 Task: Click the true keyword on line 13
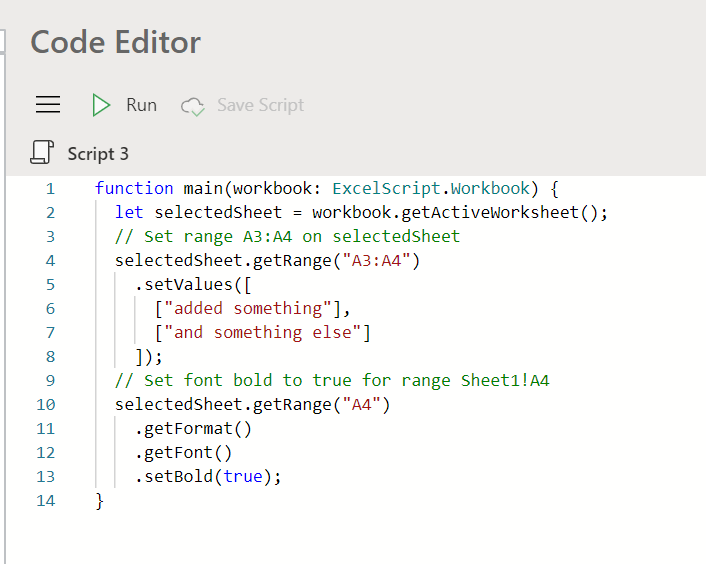click(x=243, y=477)
